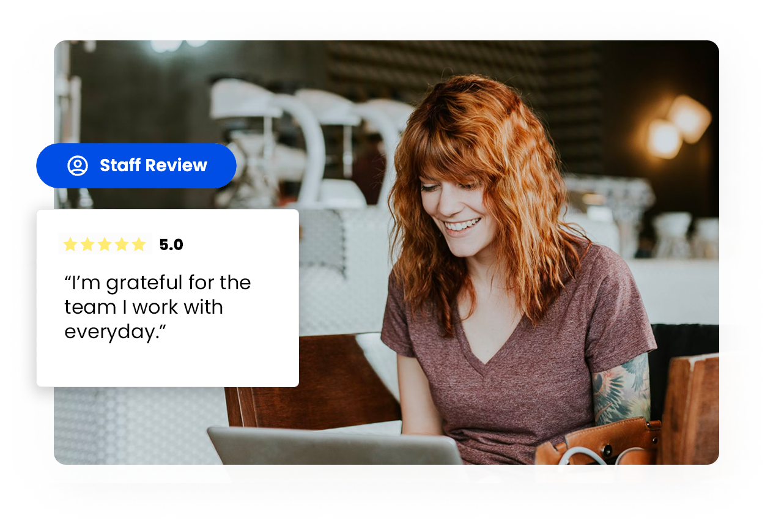
Task: Click the silver laptop lid in photo
Action: pyautogui.click(x=336, y=456)
